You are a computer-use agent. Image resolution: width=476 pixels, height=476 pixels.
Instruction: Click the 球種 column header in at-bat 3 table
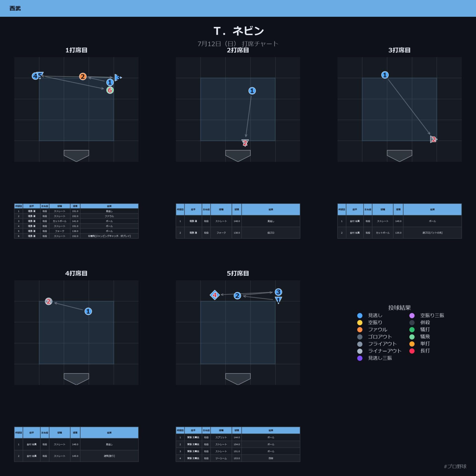[383, 209]
